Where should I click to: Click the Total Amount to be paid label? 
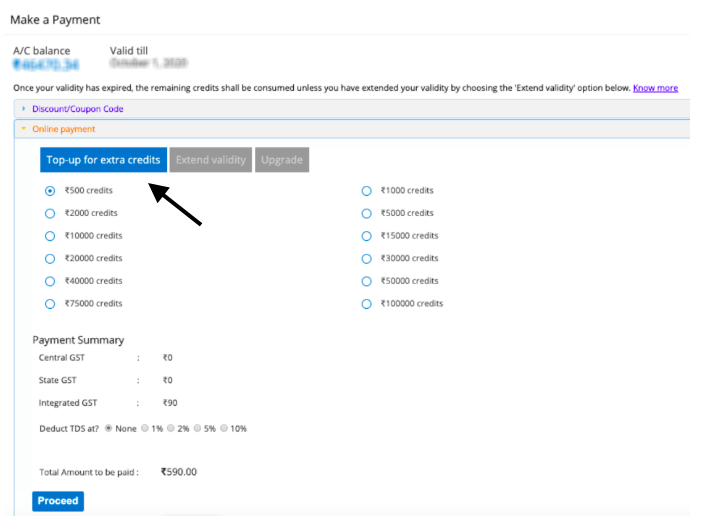point(89,472)
